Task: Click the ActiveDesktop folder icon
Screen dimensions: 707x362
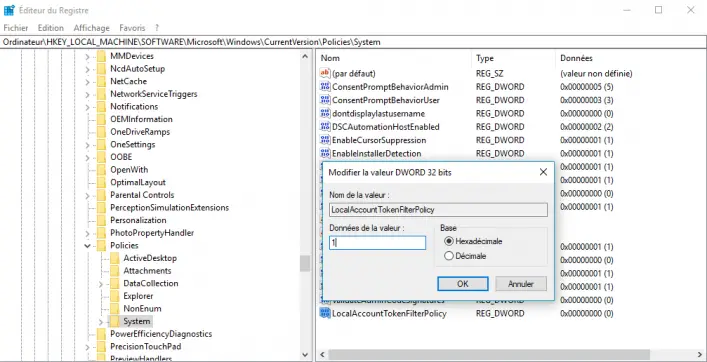Action: pos(115,258)
